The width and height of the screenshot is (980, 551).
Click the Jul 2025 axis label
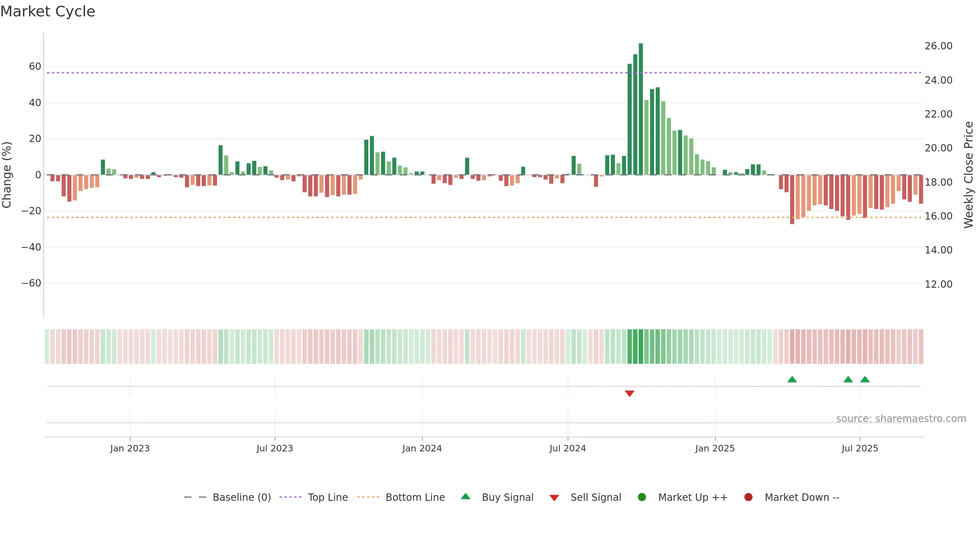point(860,449)
